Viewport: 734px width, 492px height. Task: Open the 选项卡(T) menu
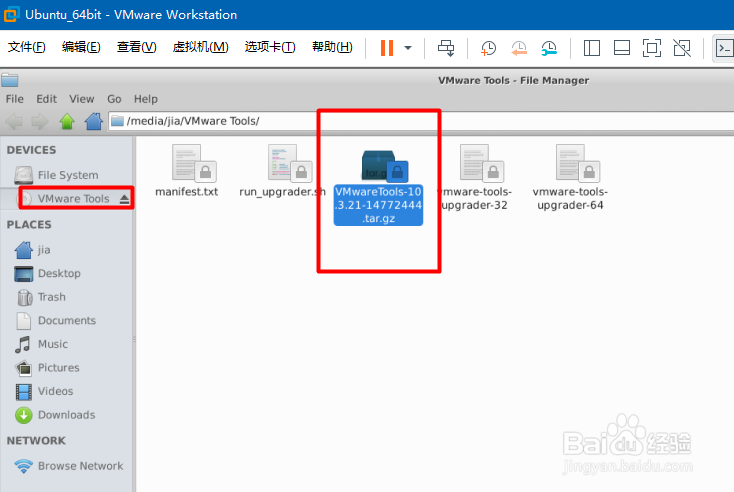pyautogui.click(x=270, y=47)
